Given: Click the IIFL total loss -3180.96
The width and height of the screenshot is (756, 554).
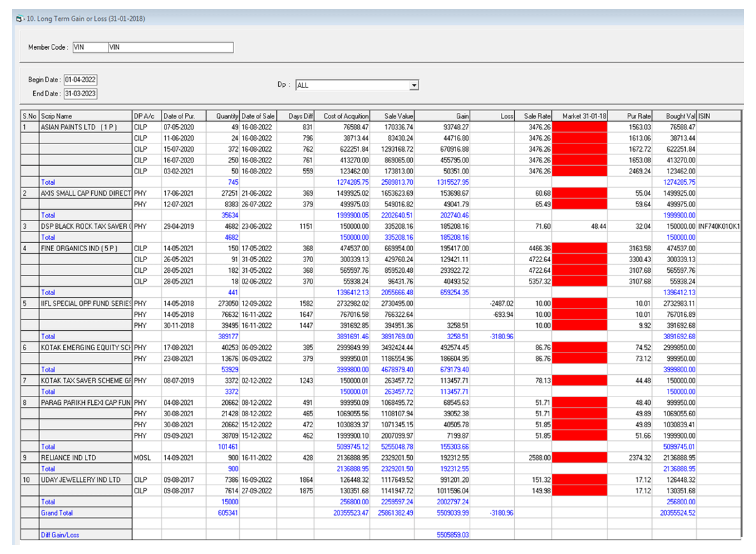Looking at the screenshot, I should point(502,337).
